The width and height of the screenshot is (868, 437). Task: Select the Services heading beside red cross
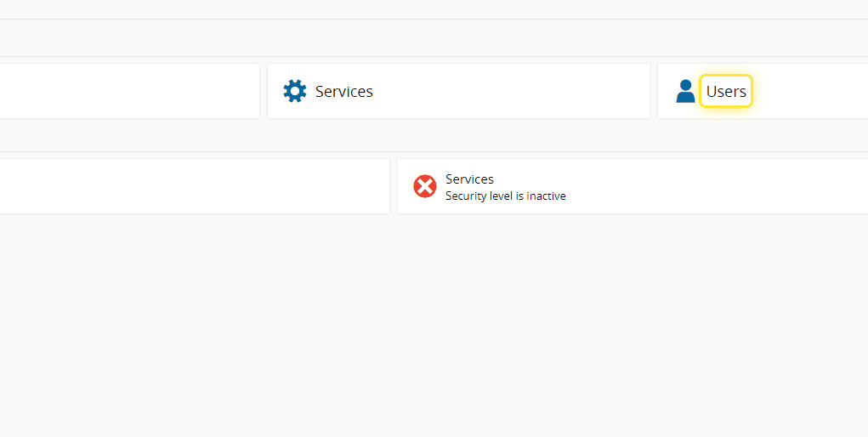click(x=469, y=179)
